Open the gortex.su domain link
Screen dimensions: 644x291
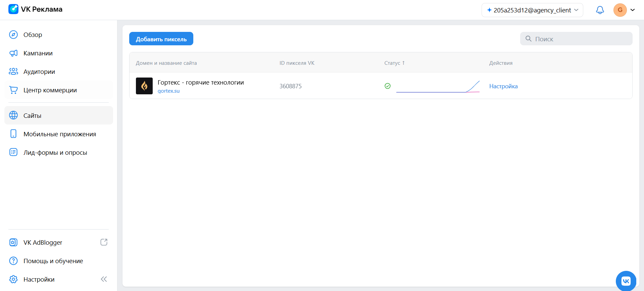pos(168,91)
